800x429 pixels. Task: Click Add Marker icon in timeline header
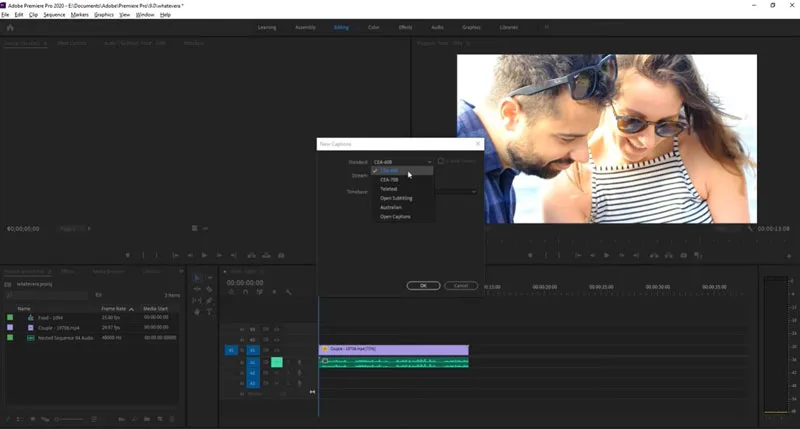[x=274, y=292]
